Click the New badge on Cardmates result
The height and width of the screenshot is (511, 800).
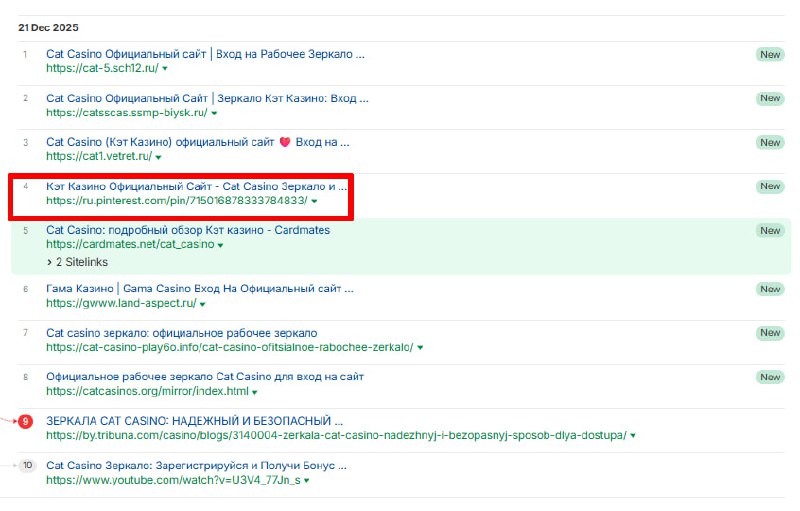(x=769, y=231)
